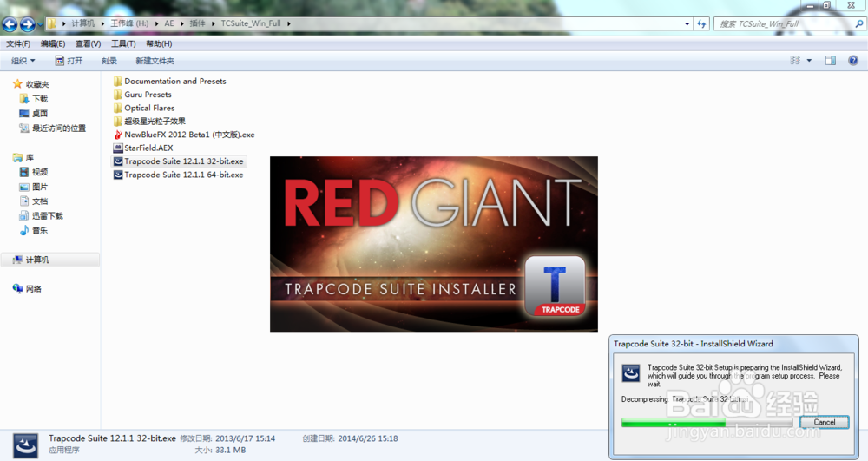Expand chevron after 计算机 in address bar
This screenshot has width=868, height=461.
102,23
